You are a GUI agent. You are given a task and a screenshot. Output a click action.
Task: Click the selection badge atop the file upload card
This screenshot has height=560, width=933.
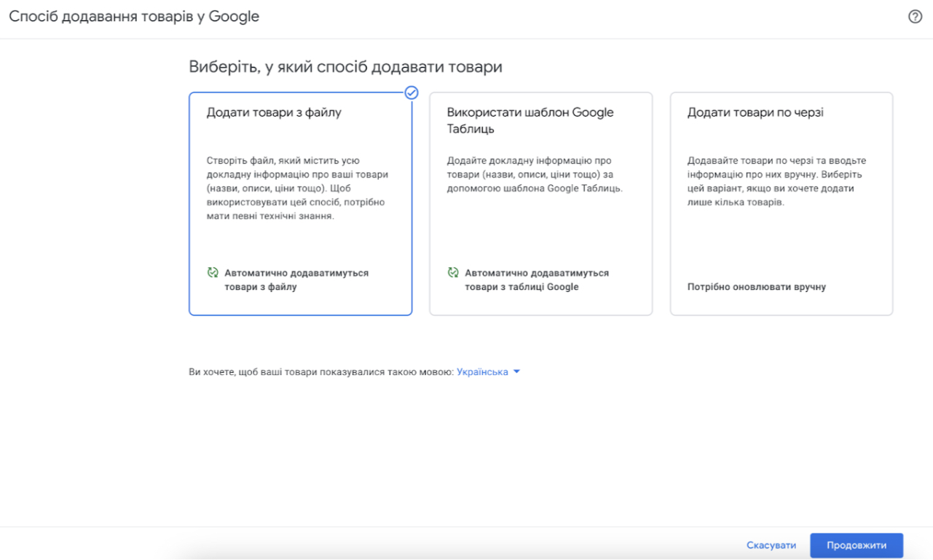click(x=412, y=93)
